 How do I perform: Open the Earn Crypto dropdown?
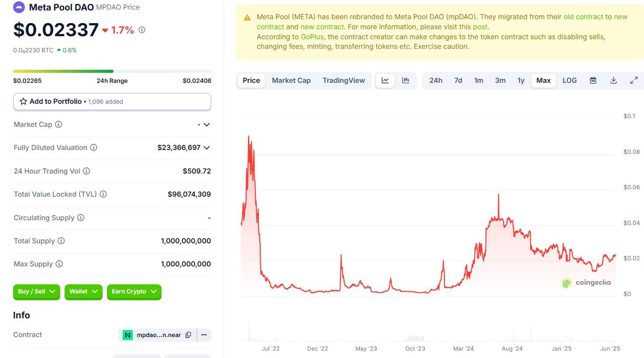click(x=134, y=292)
